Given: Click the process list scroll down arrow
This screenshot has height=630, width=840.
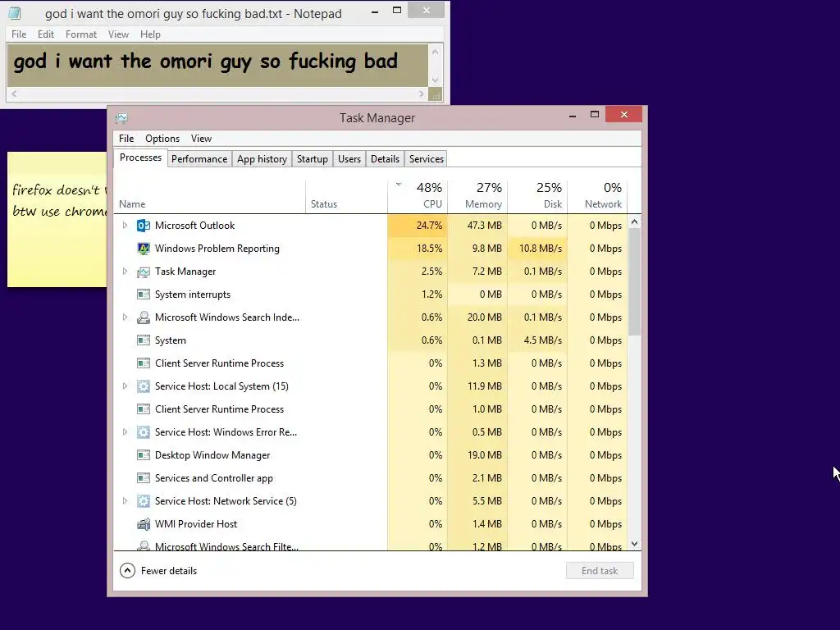Looking at the screenshot, I should coord(634,544).
